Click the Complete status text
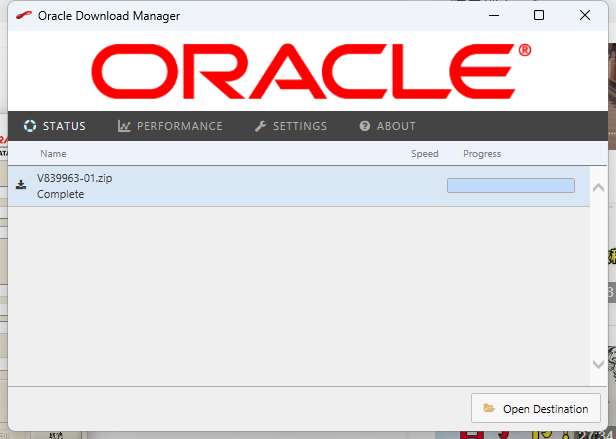 [60, 194]
